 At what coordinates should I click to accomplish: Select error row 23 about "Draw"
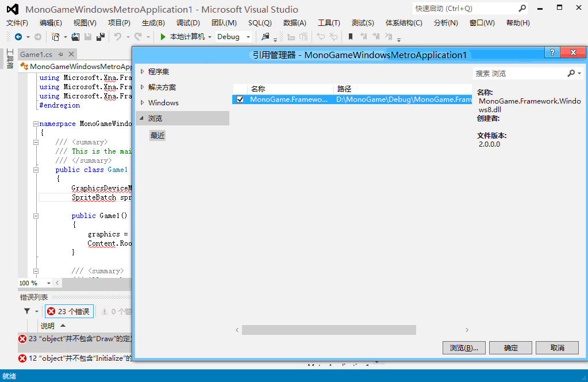coord(75,339)
